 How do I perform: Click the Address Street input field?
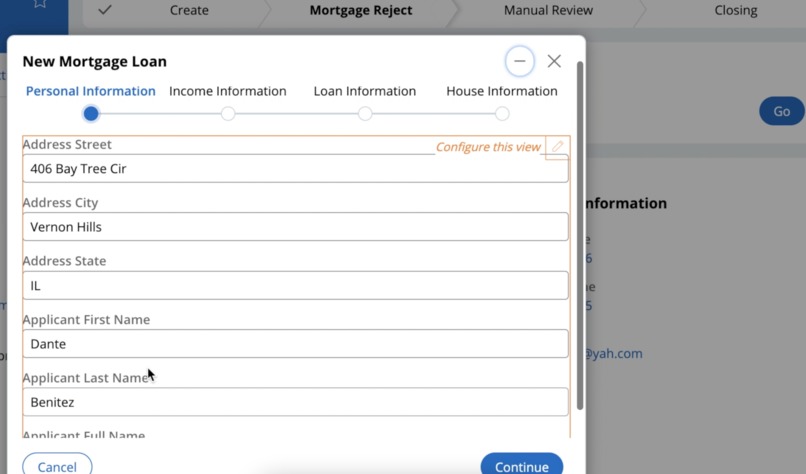click(x=296, y=169)
